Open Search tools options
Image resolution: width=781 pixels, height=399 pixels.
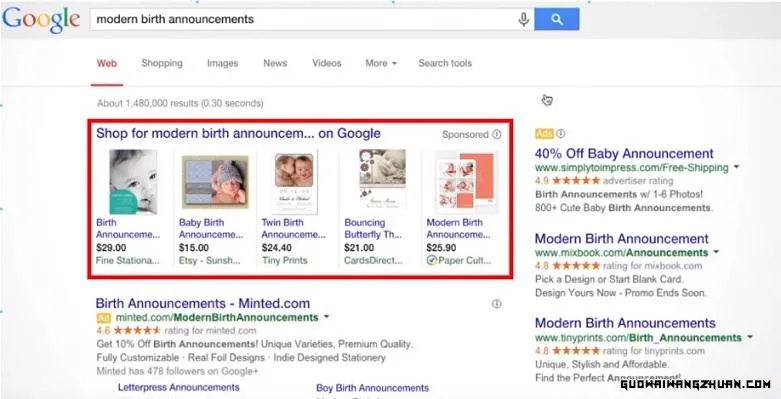click(445, 63)
